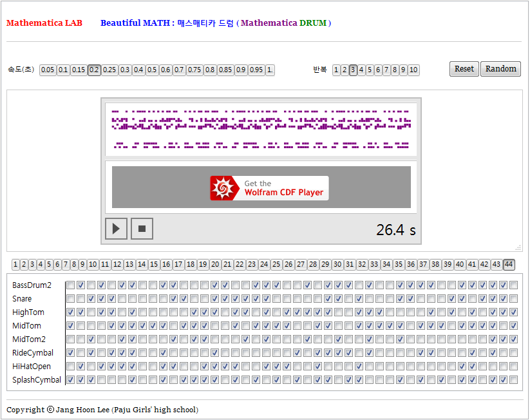530x420 pixels.
Task: Toggle the first HiHatOpen checkbox
Action: (x=70, y=366)
